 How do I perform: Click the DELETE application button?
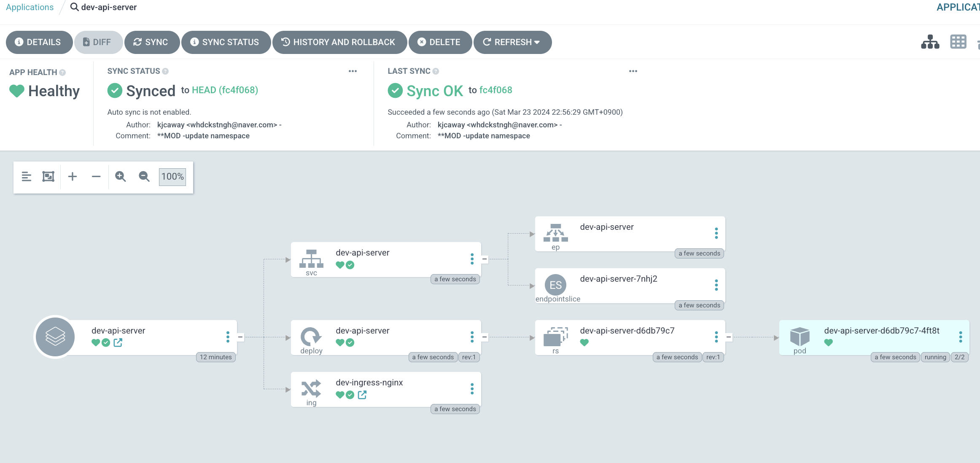(x=440, y=42)
